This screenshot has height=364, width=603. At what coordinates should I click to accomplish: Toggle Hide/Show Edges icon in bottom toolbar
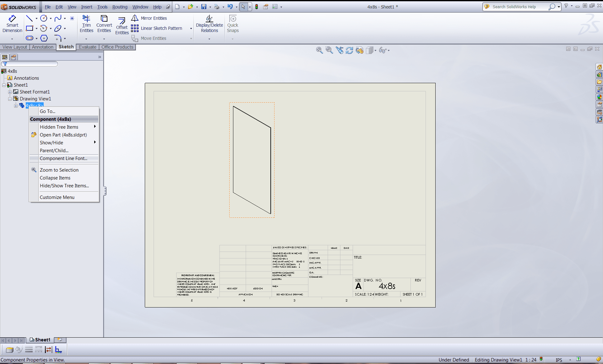(48, 350)
